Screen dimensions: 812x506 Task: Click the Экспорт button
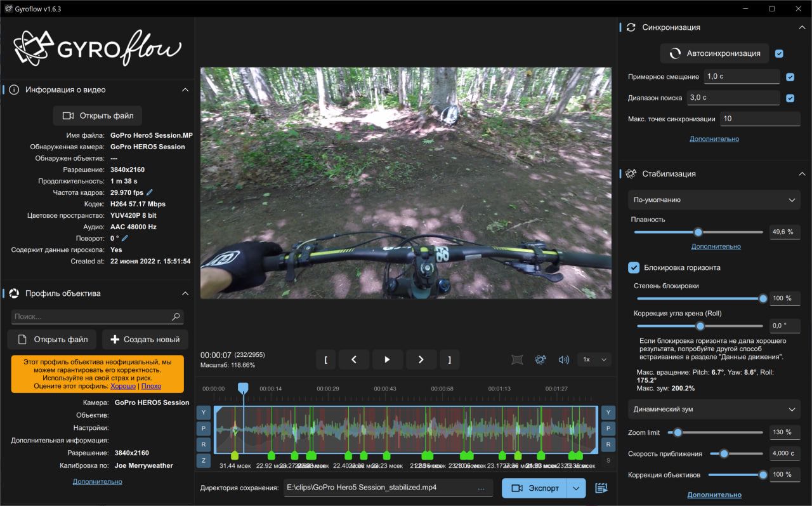pos(535,488)
